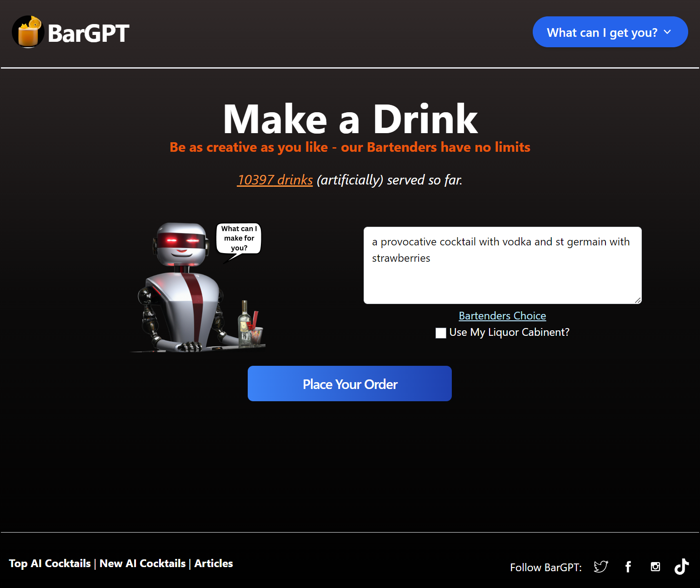700x588 pixels.
Task: Open the Articles section
Action: (213, 563)
